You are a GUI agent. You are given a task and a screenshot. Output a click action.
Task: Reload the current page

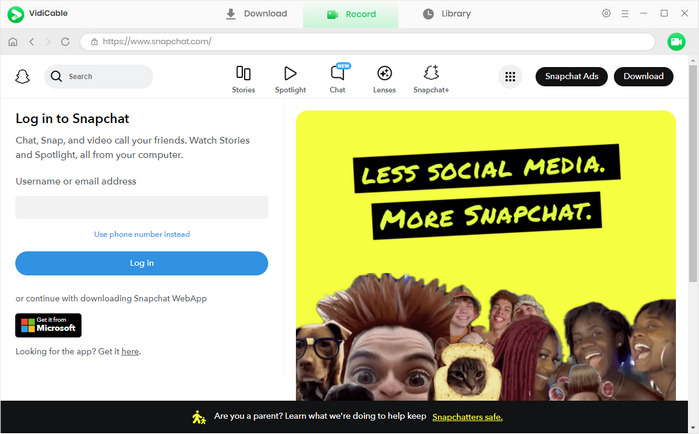pyautogui.click(x=65, y=41)
